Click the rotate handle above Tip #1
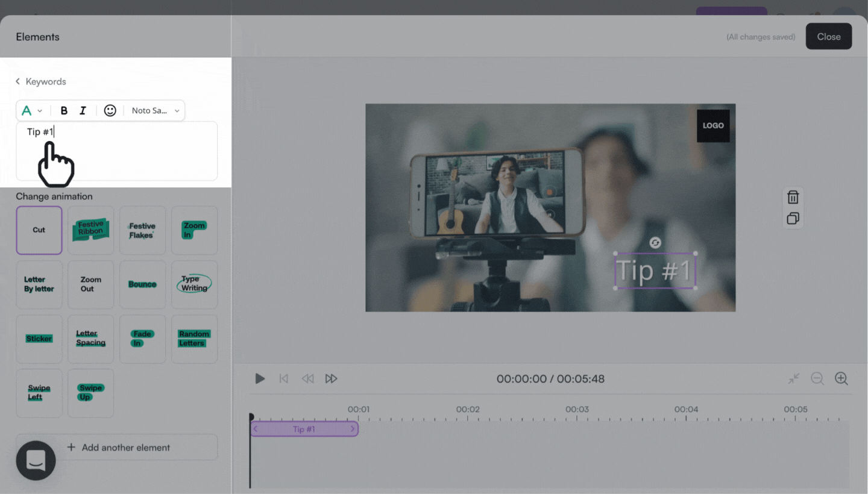The width and height of the screenshot is (868, 494). [x=655, y=243]
